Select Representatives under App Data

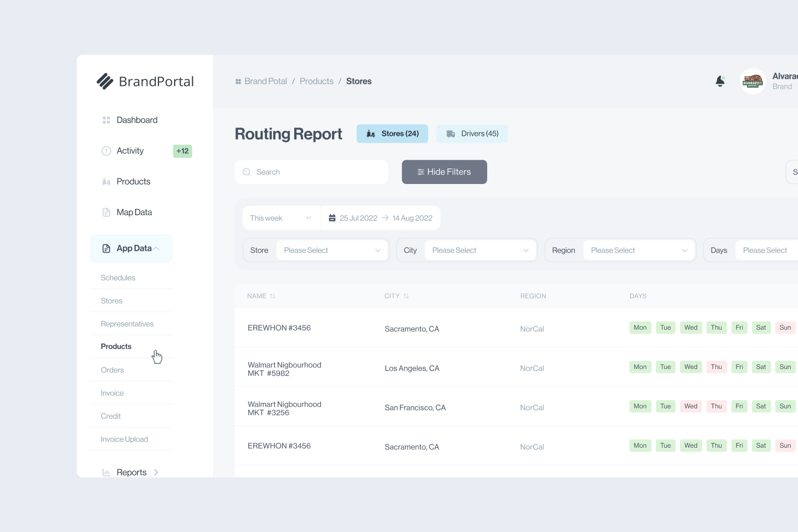[x=127, y=324]
